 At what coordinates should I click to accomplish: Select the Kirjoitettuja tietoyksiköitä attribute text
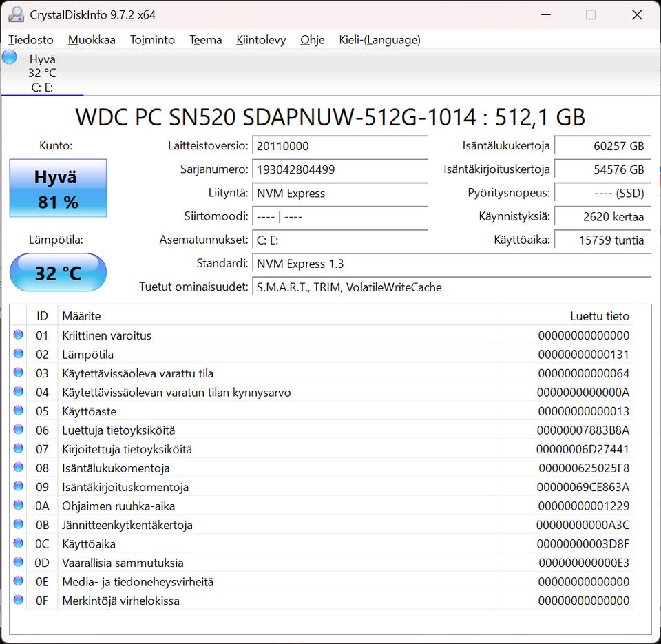pos(127,450)
